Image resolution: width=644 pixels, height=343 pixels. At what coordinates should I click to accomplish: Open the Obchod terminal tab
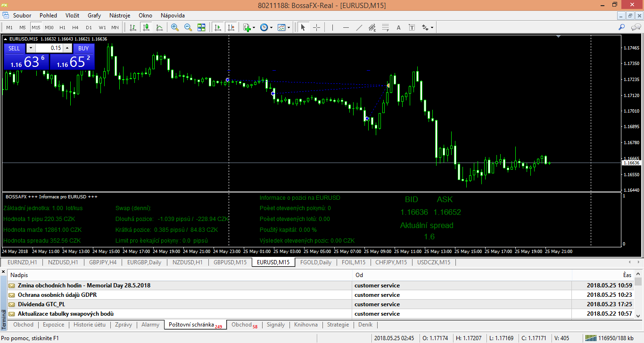pos(23,325)
